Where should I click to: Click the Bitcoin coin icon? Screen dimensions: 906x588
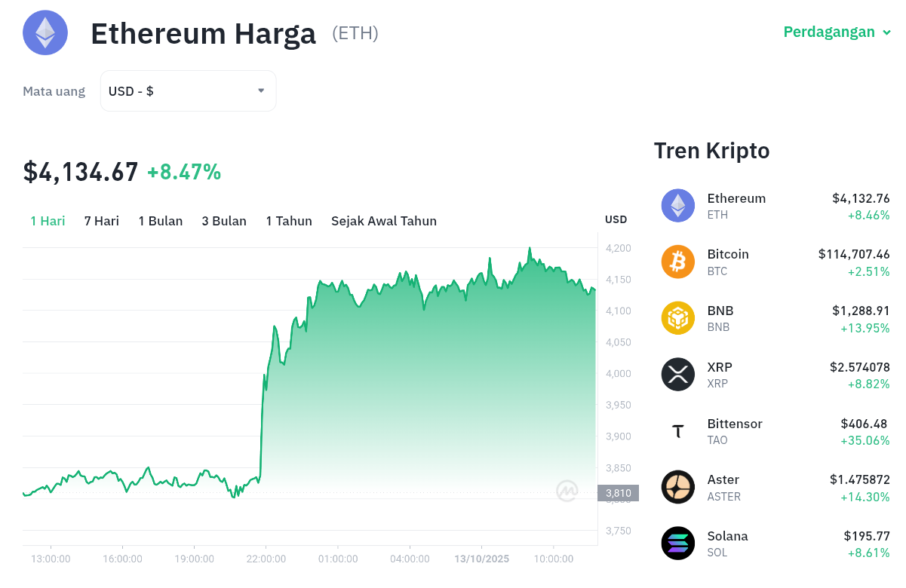677,262
